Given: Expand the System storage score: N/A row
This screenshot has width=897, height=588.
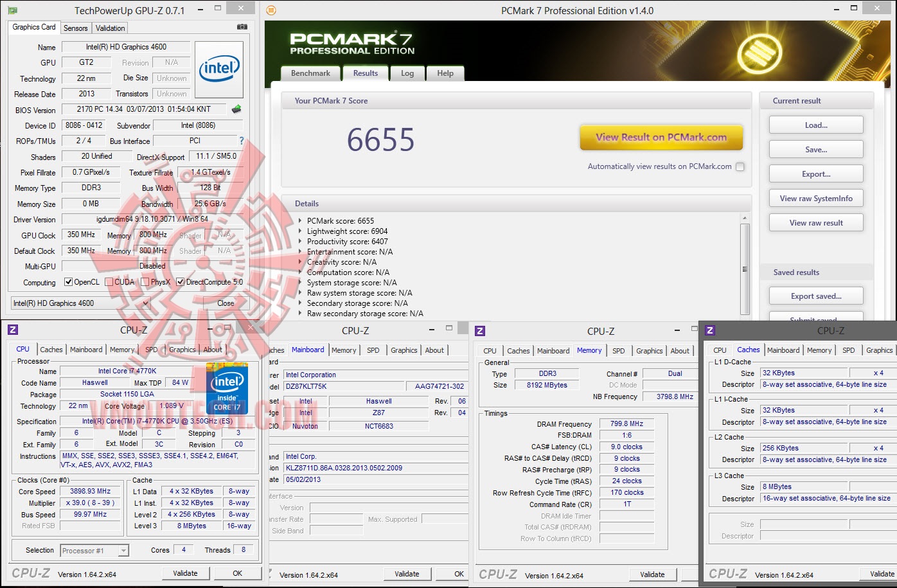Looking at the screenshot, I should click(300, 283).
